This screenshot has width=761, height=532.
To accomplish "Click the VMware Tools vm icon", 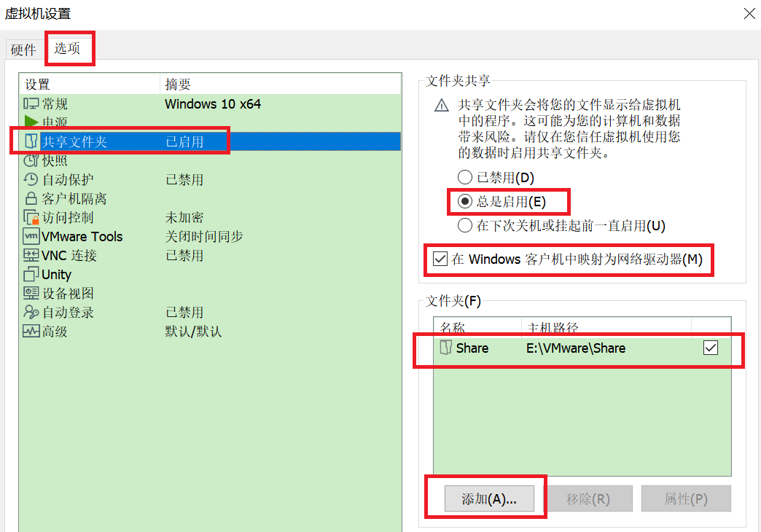I will click(x=31, y=236).
